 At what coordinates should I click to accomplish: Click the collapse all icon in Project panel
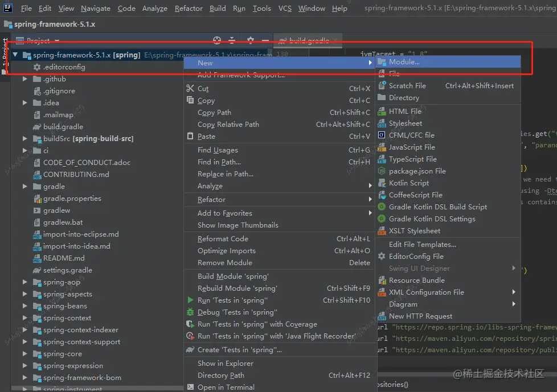pos(232,40)
